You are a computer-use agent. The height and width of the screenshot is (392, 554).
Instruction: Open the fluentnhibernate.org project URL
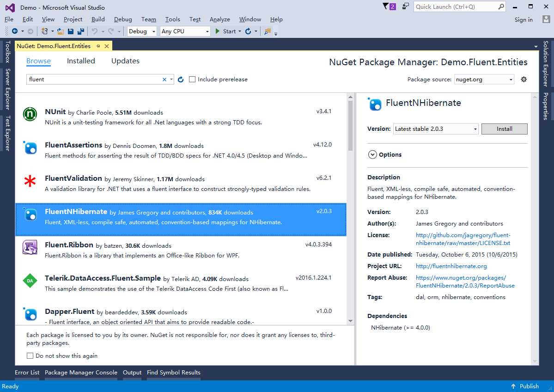[x=451, y=266]
